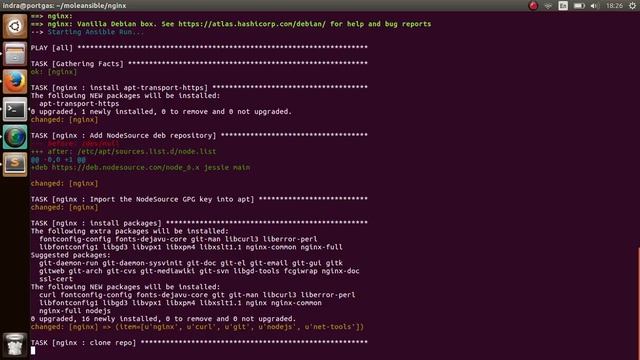Screen dimensions: 640x360
Task: Click '0 upgraded, 16 newly installed' line
Action: 163,319
